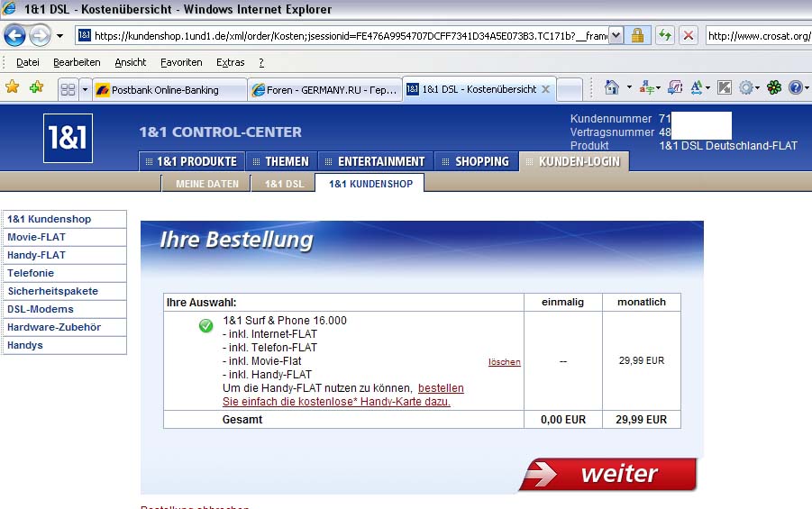Click the browser Back arrow button
The width and height of the screenshot is (812, 509).
(15, 35)
